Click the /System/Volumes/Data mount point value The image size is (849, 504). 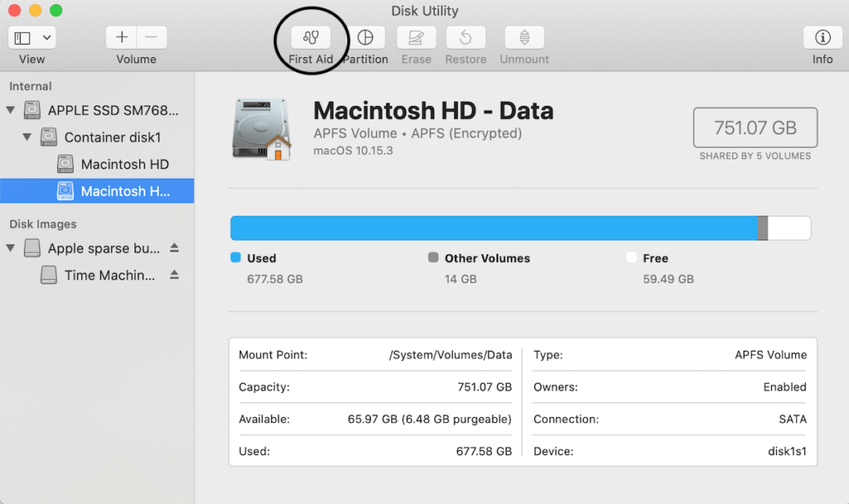(450, 355)
